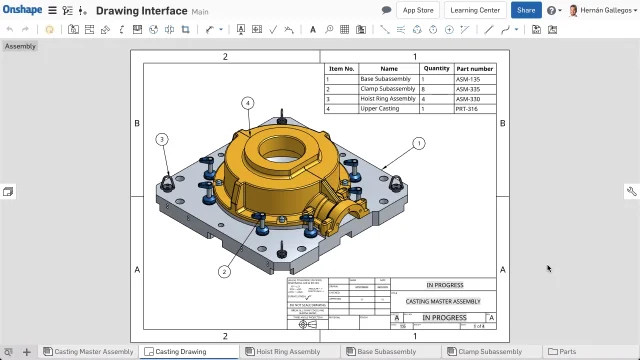640x360 pixels.
Task: Click the Quantity column header
Action: [436, 69]
